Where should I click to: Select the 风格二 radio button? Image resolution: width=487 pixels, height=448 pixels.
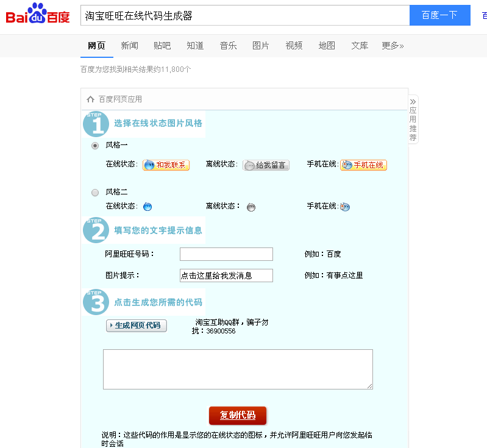(95, 193)
